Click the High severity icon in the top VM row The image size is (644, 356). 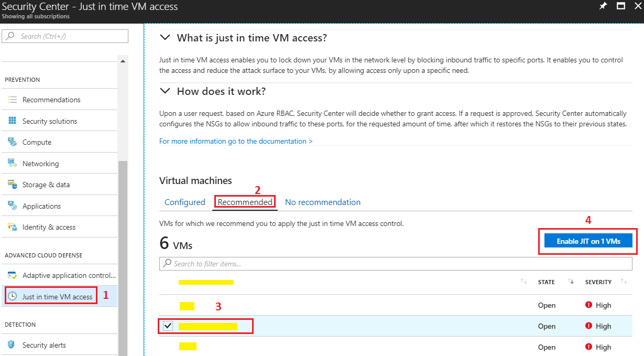click(589, 305)
